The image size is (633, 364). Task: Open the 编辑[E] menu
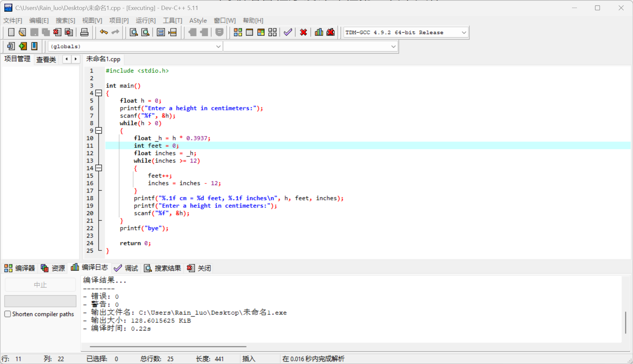[39, 20]
